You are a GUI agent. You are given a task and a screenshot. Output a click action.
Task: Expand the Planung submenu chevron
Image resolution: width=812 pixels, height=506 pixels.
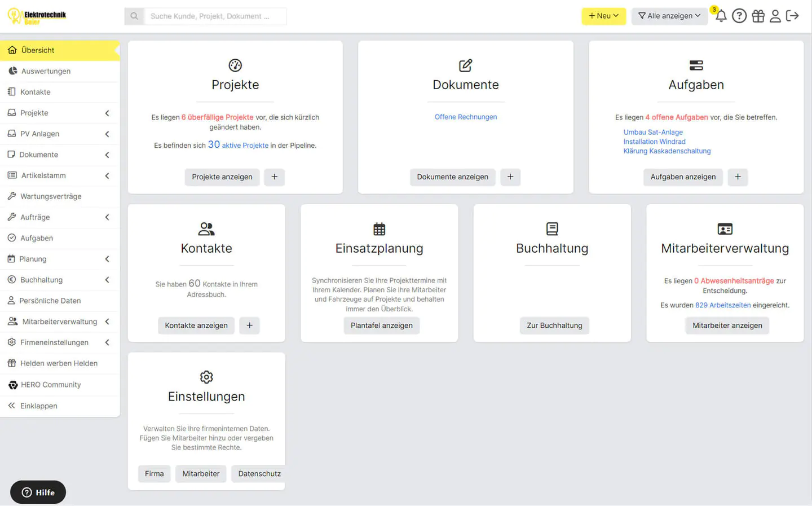(x=107, y=259)
